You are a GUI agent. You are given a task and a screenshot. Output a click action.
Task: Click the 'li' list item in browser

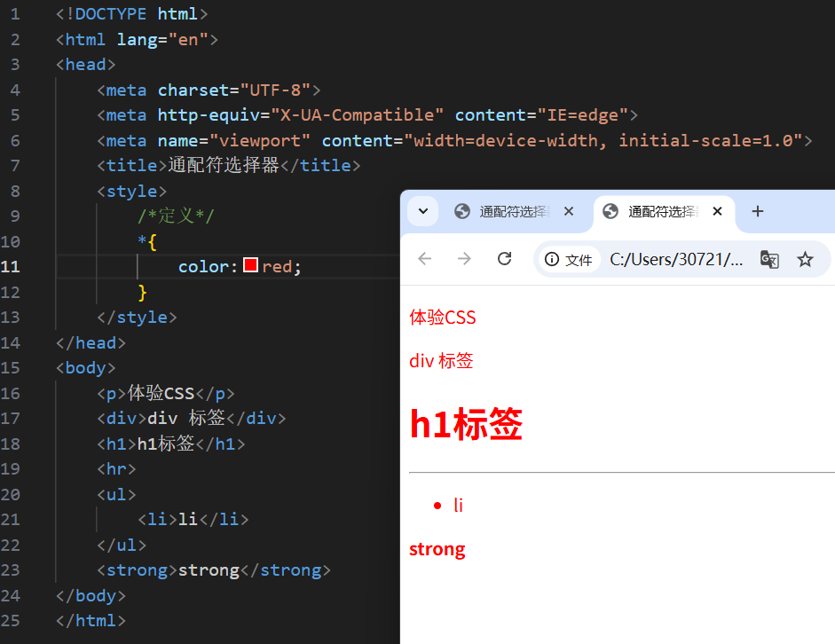click(x=458, y=505)
